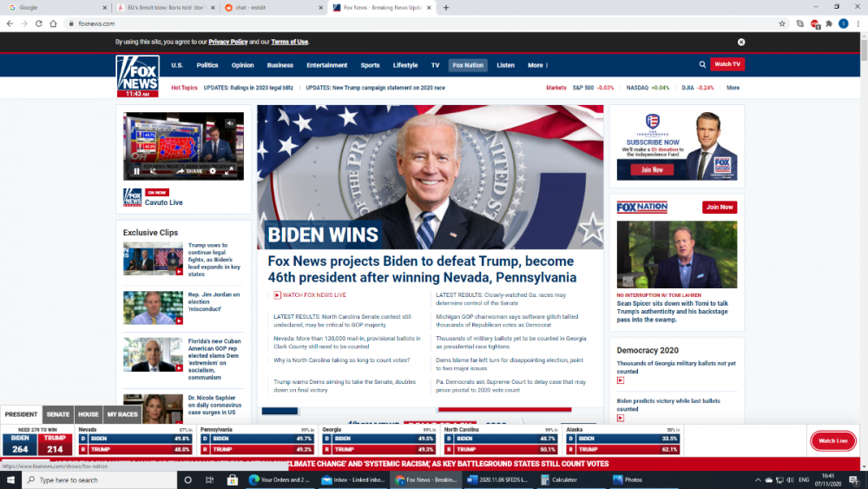
Task: Expand More in the markets ticker bar
Action: (733, 88)
